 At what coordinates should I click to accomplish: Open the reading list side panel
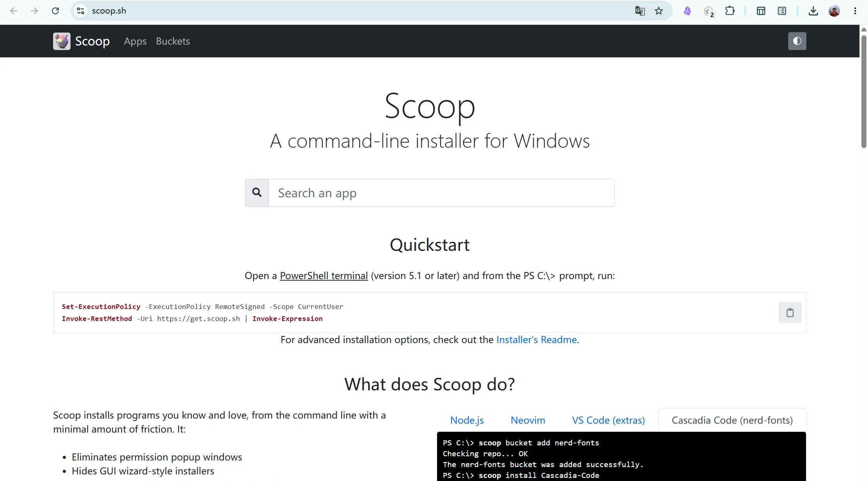(x=782, y=11)
